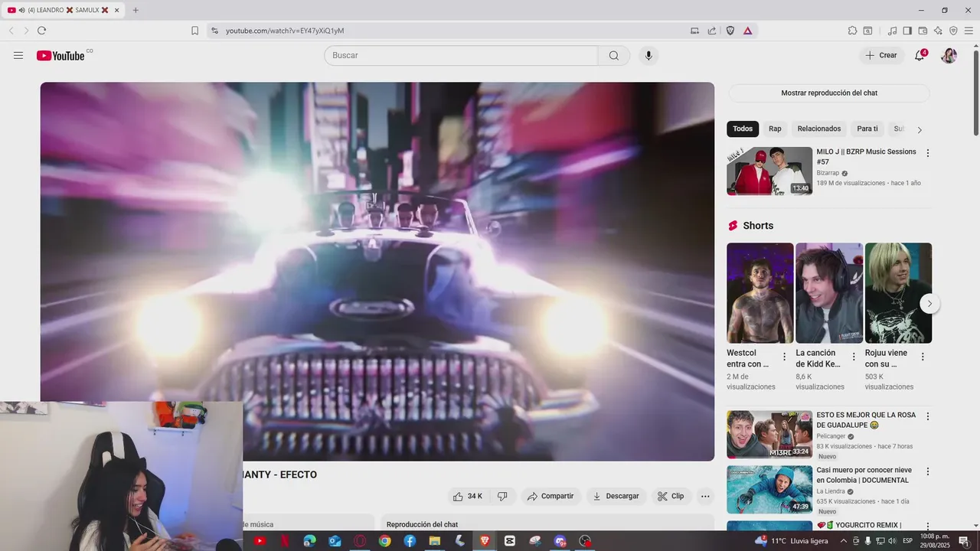Open options for Rojuu viene short
This screenshot has height=551, width=980.
(923, 357)
